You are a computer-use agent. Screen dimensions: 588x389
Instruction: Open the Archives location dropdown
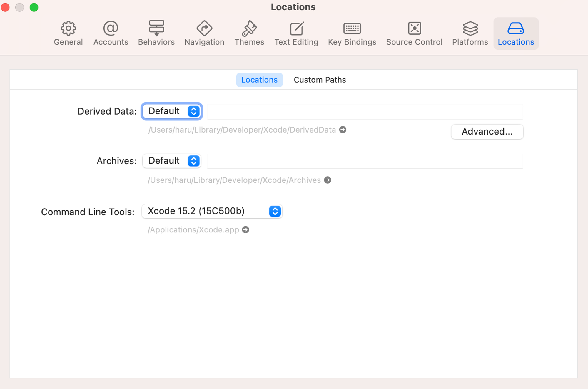click(172, 161)
